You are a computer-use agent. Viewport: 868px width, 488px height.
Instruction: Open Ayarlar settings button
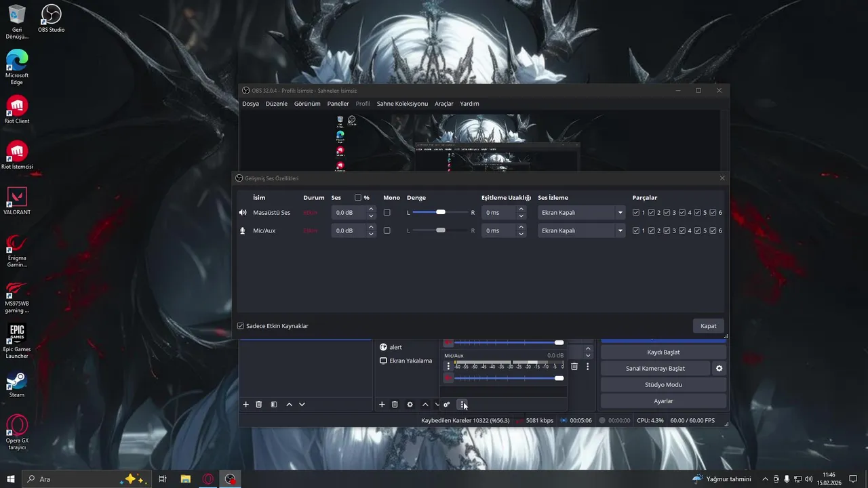[663, 401]
